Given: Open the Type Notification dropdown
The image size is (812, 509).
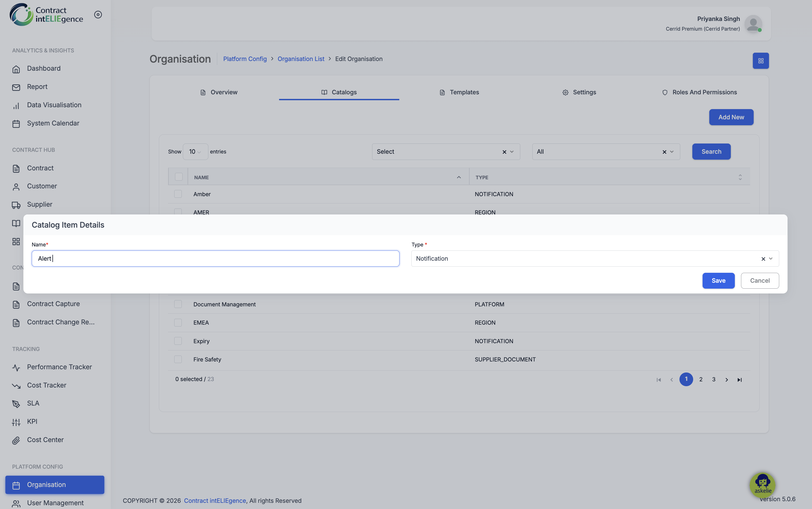Looking at the screenshot, I should (x=771, y=259).
